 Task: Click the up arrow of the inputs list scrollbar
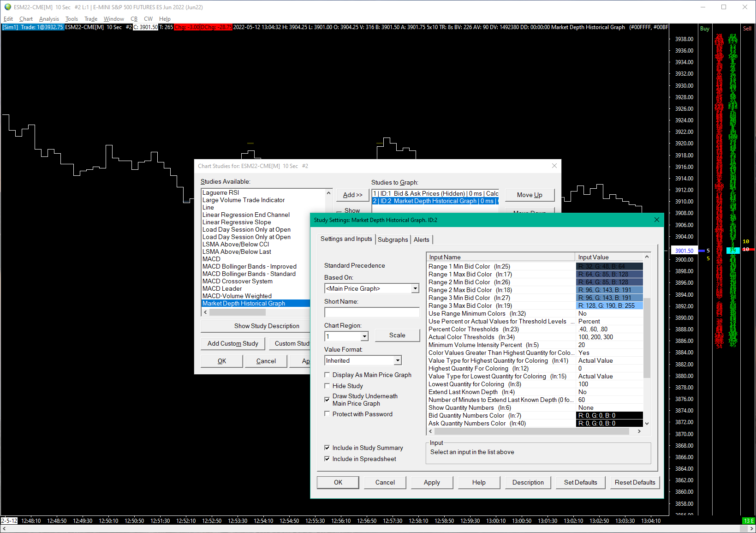647,257
